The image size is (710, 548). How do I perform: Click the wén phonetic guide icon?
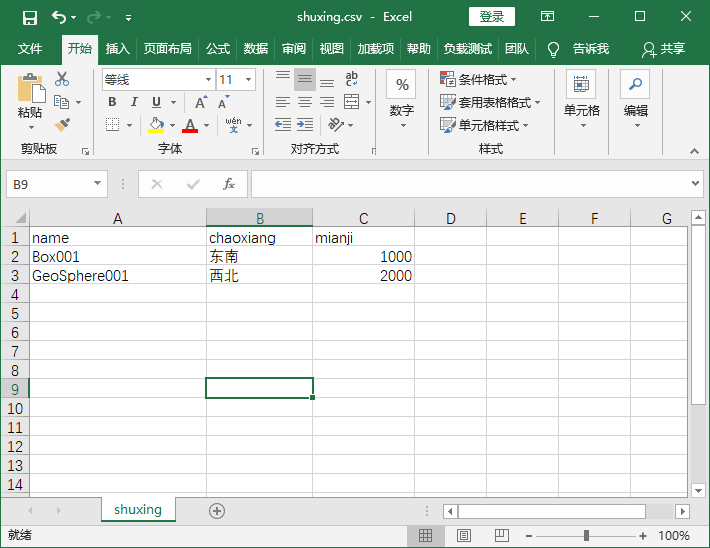coord(234,125)
